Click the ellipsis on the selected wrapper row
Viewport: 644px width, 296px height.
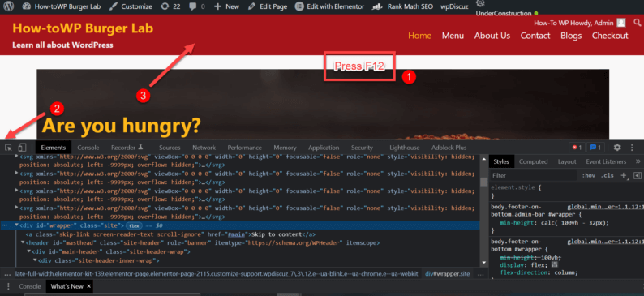point(4,225)
